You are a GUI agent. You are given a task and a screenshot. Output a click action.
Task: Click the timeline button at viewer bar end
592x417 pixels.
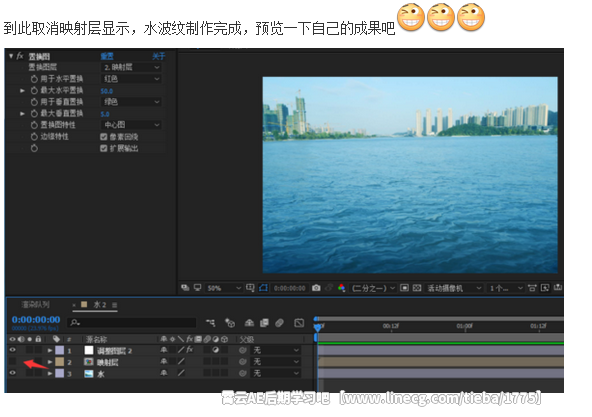click(558, 288)
